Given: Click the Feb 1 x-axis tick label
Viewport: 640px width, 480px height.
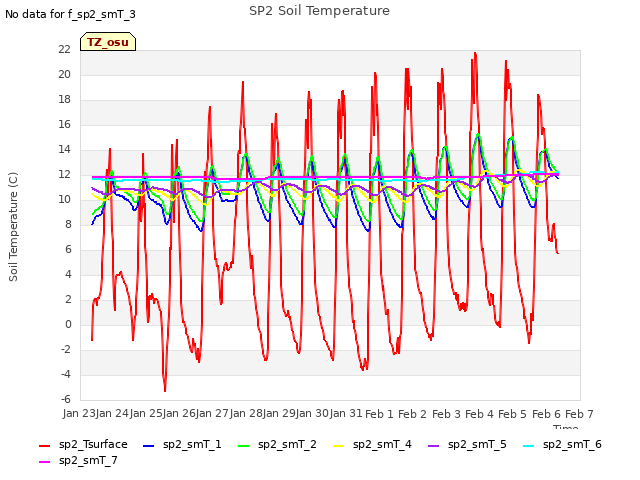Looking at the screenshot, I should pyautogui.click(x=379, y=414).
